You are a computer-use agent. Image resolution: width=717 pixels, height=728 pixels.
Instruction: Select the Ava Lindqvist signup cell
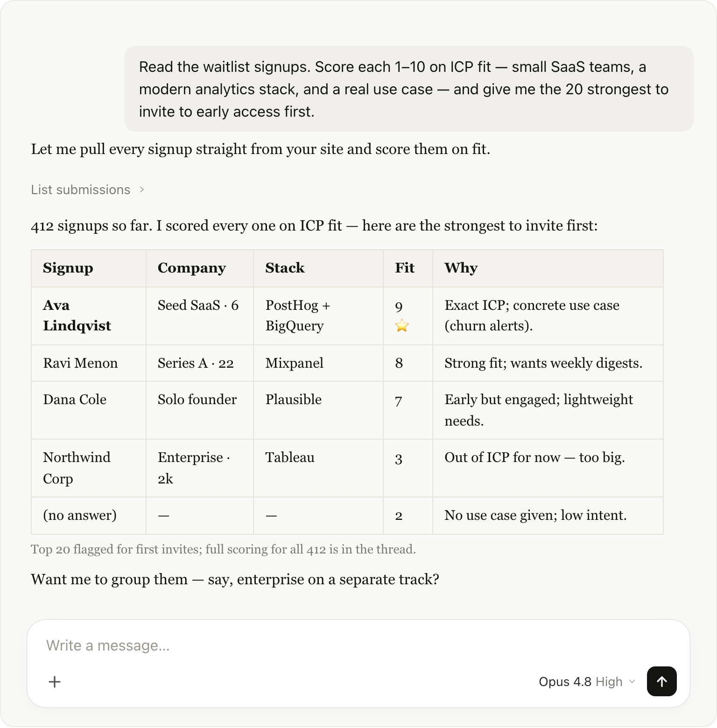tap(89, 315)
